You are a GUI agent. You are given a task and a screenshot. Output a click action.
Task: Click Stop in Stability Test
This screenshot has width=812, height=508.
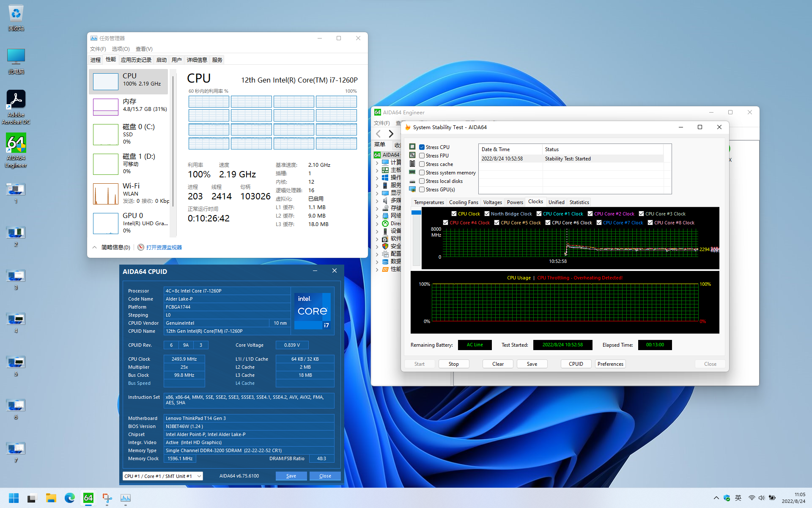point(454,364)
